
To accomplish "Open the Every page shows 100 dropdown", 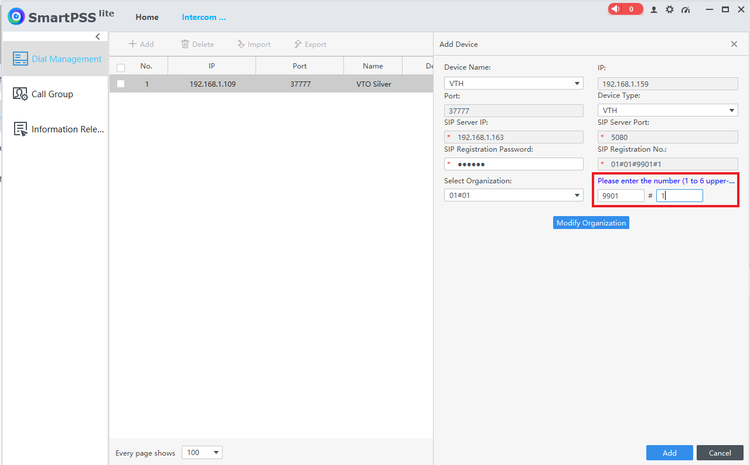I will coord(202,452).
